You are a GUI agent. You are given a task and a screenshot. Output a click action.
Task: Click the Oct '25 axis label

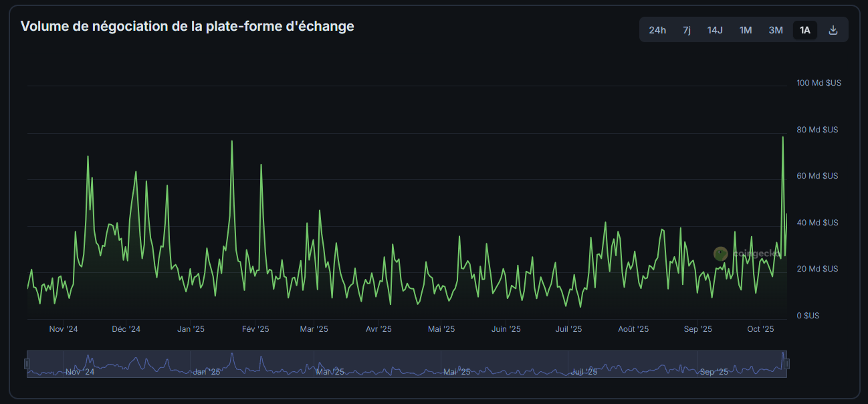pos(762,328)
